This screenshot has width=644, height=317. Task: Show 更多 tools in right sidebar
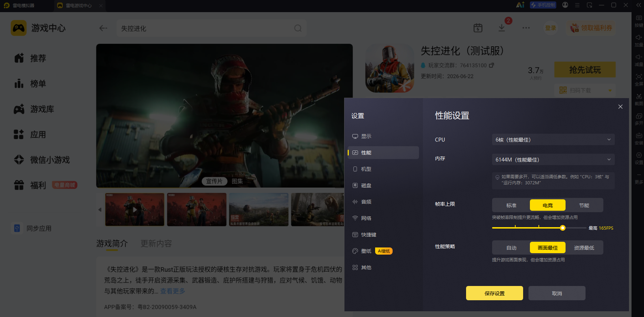[639, 178]
